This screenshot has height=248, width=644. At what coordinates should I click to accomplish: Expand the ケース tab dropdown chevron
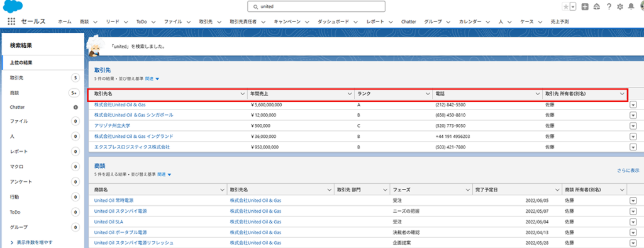[x=540, y=22]
